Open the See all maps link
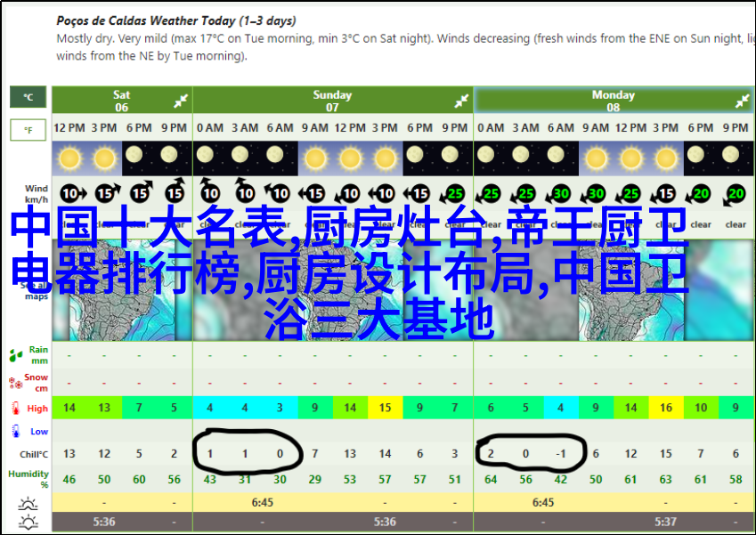The image size is (756, 535). (x=35, y=290)
